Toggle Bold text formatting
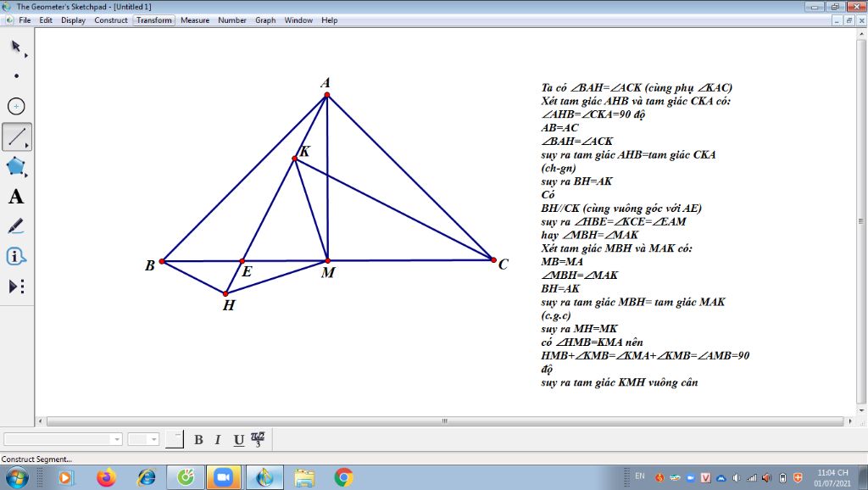The width and height of the screenshot is (868, 490). [198, 440]
